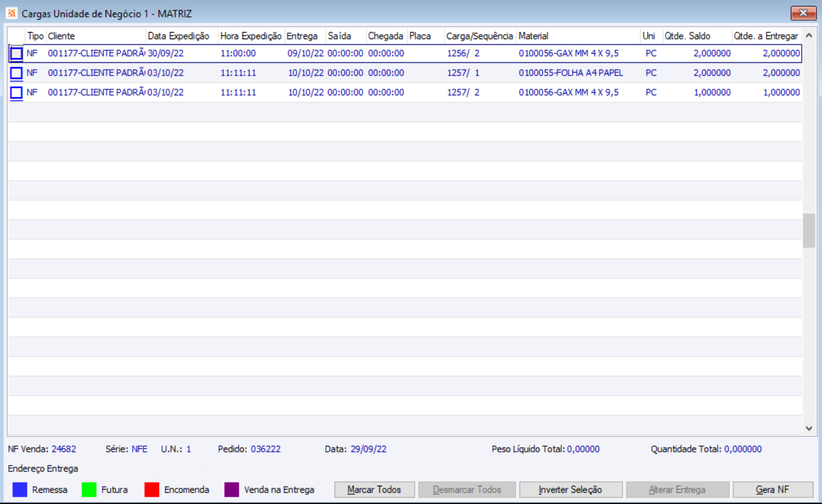The image size is (822, 504).
Task: Select the 09/10/22 delivery date cell
Action: pos(306,53)
